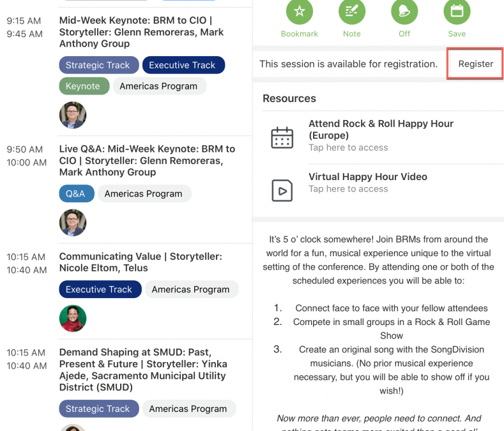504x431 pixels.
Task: Click Americas Program tag under Live Q&A
Action: 144,193
